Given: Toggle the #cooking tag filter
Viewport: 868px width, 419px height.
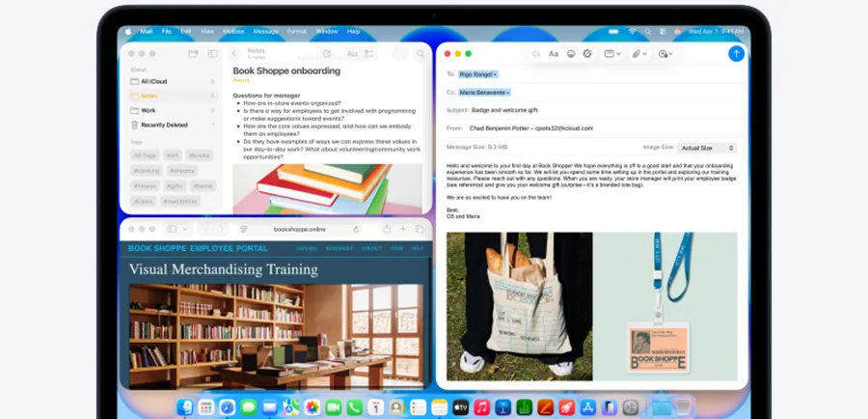Looking at the screenshot, I should (x=146, y=170).
